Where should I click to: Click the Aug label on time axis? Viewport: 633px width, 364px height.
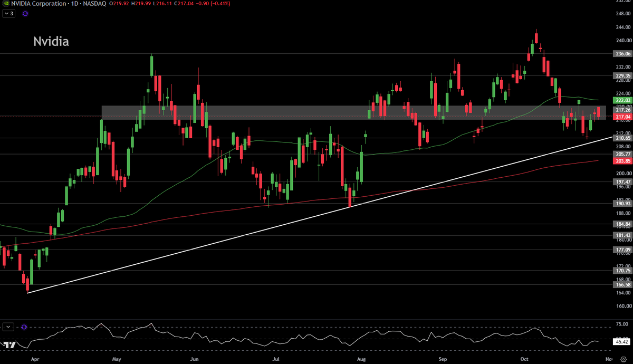tap(361, 359)
